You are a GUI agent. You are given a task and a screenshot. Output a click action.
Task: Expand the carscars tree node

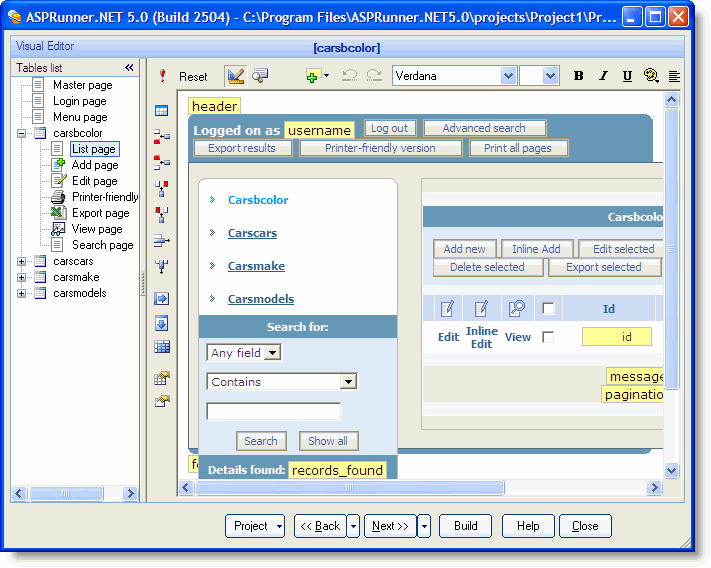[x=21, y=262]
